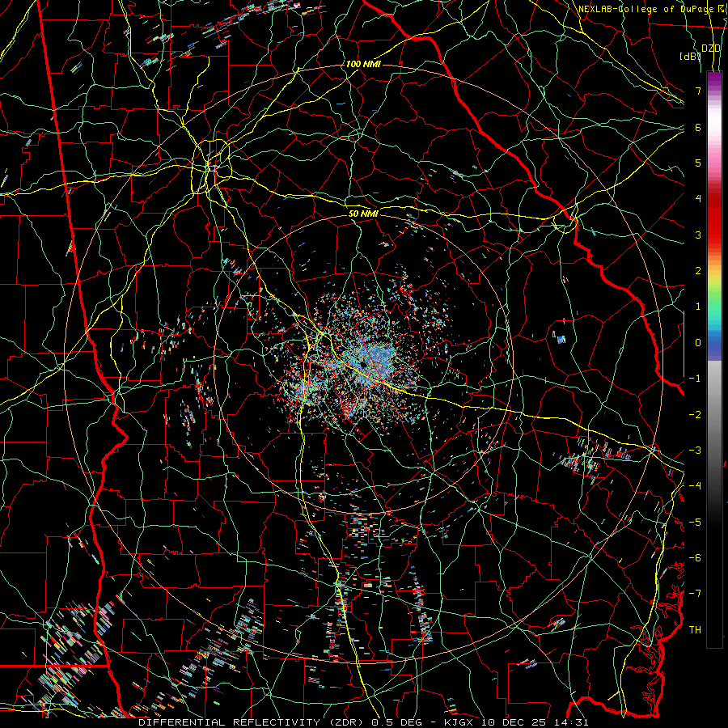Click the 7 value on color scale
Viewport: 728px width, 728px height.
click(698, 91)
